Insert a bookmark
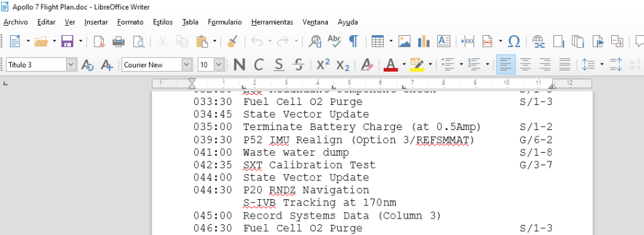644x235 pixels. [597, 41]
